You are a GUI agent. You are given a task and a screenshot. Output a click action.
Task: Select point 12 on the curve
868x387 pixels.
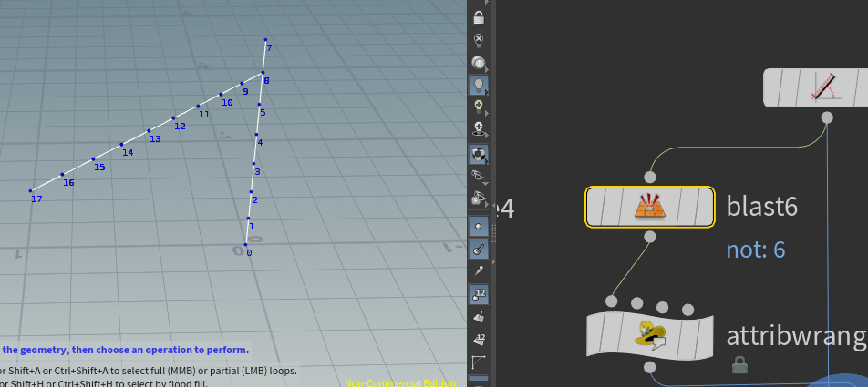click(x=173, y=117)
